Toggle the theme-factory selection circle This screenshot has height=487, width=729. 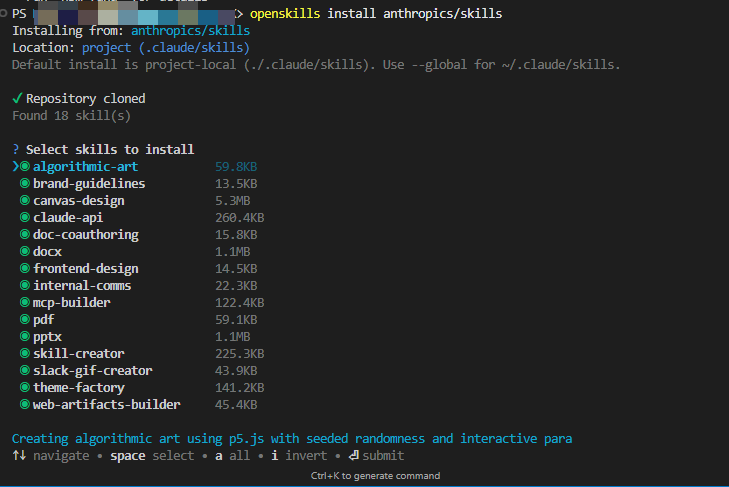click(25, 387)
